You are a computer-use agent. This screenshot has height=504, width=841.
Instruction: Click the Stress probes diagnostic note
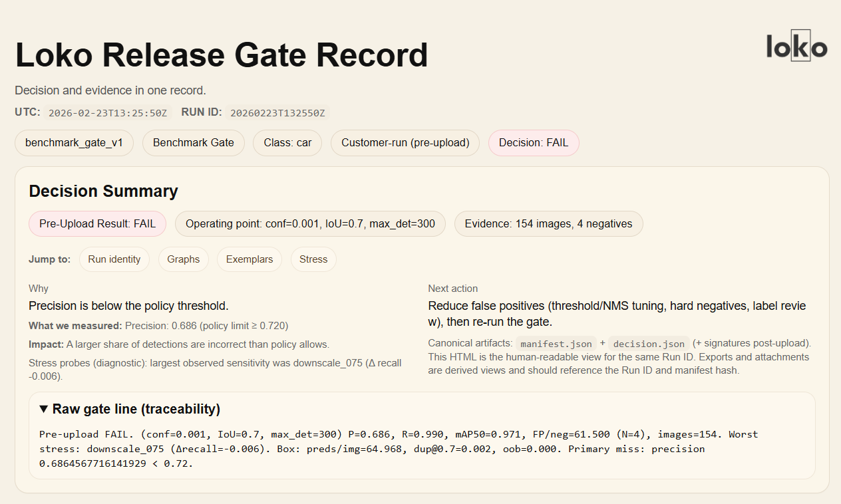[x=215, y=369]
